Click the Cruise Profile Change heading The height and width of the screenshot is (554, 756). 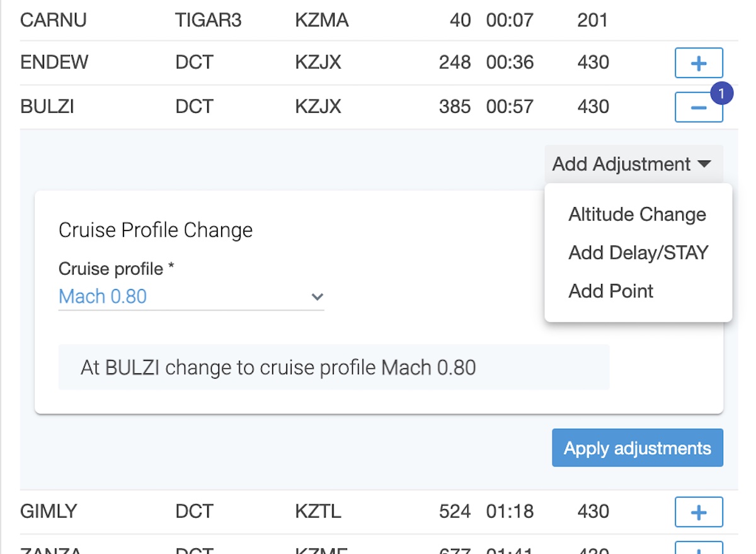tap(156, 230)
